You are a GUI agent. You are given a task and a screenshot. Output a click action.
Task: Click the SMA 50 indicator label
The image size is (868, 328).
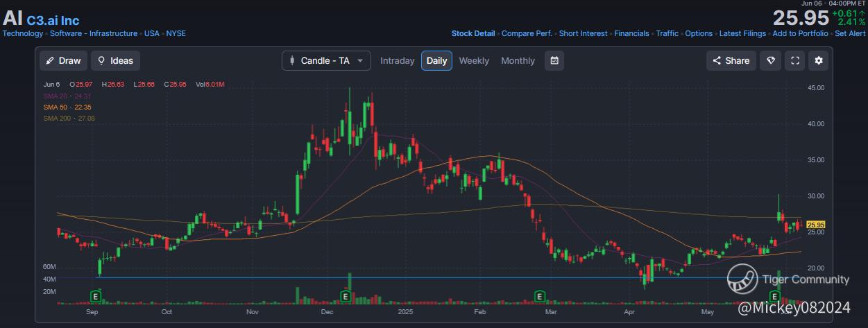pos(67,107)
